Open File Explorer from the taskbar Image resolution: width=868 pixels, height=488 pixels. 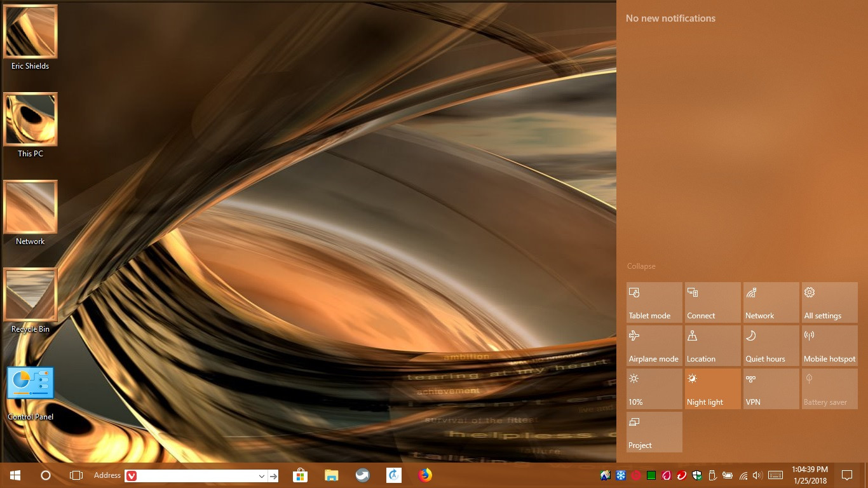pyautogui.click(x=331, y=475)
